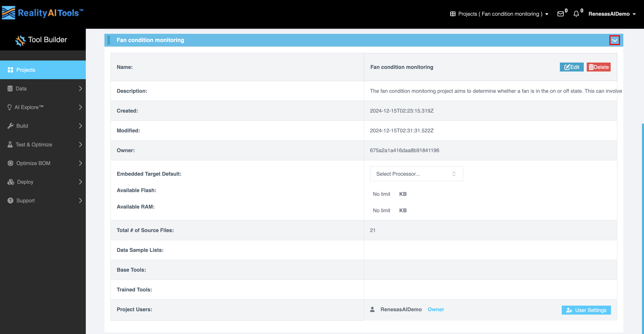Image resolution: width=644 pixels, height=334 pixels.
Task: Open the Select Processor dropdown
Action: [x=416, y=174]
